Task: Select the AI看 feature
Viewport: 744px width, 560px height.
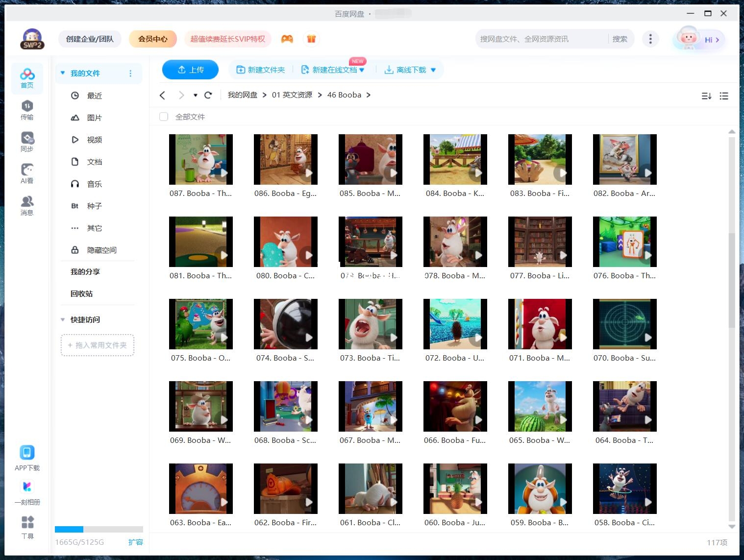Action: (27, 172)
